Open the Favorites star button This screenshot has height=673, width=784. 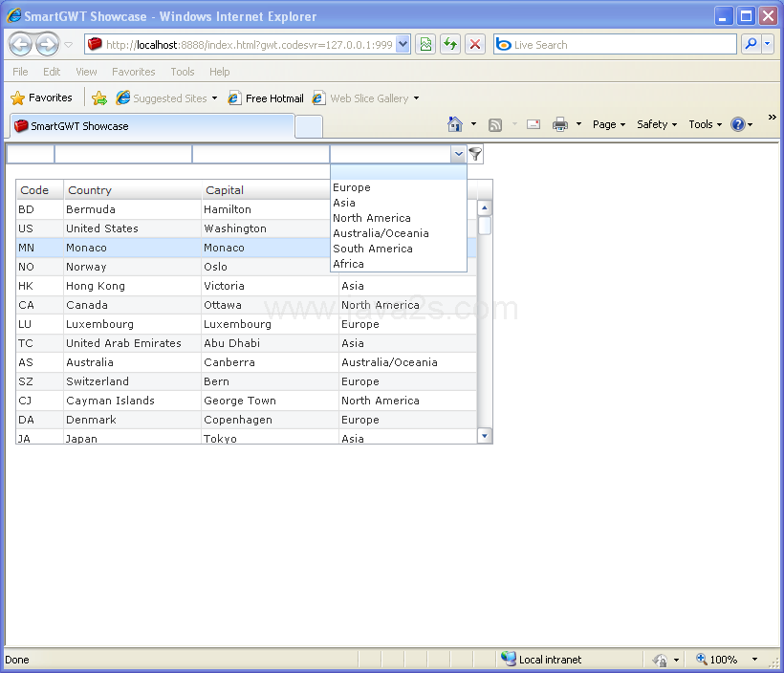pos(41,98)
